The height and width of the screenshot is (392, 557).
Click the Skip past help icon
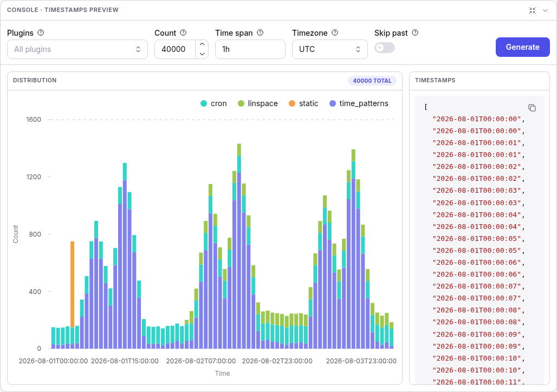415,32
